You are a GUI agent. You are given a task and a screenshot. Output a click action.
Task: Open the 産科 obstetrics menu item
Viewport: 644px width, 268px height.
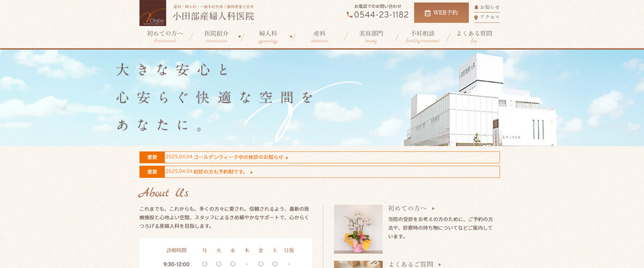(319, 36)
